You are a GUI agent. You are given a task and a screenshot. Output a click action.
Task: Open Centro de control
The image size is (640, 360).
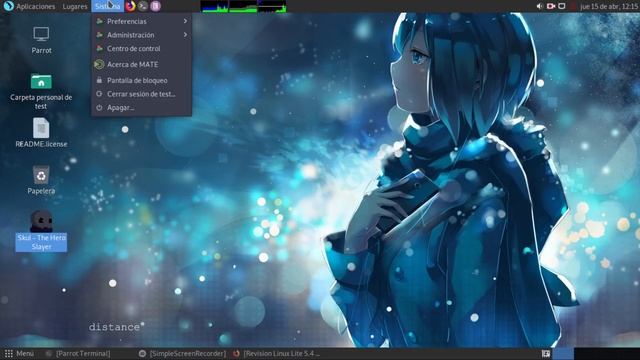(141, 49)
